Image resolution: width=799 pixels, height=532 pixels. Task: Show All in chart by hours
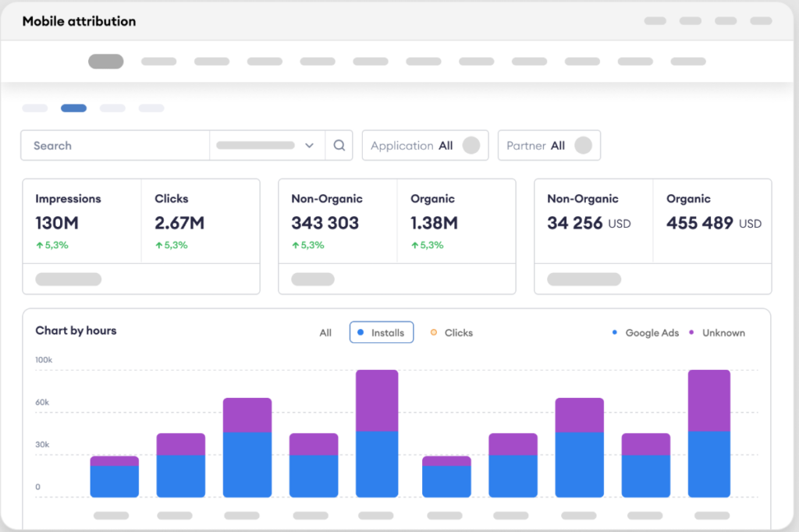325,333
